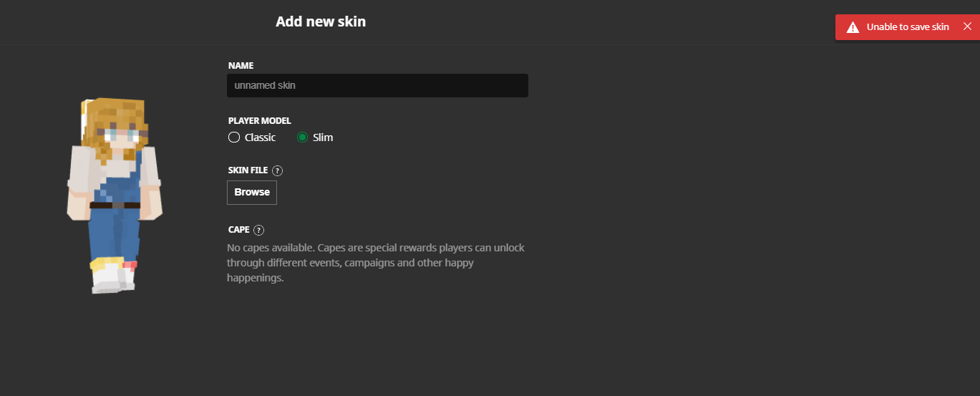Image resolution: width=980 pixels, height=396 pixels.
Task: Click the 'Classic' option label text
Action: tap(260, 137)
